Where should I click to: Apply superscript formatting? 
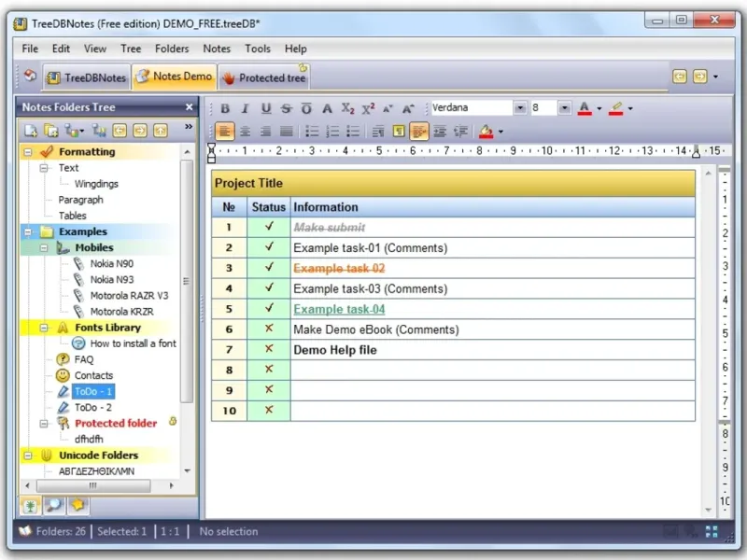(368, 108)
